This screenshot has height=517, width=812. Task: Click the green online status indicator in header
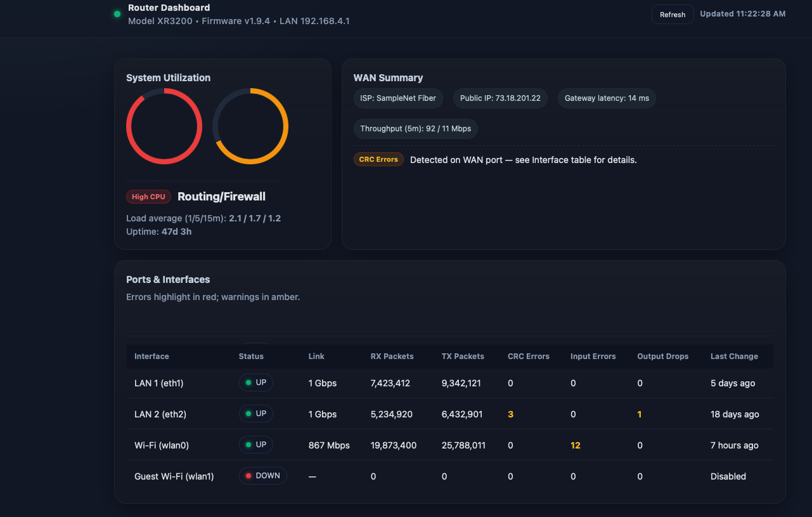point(117,13)
